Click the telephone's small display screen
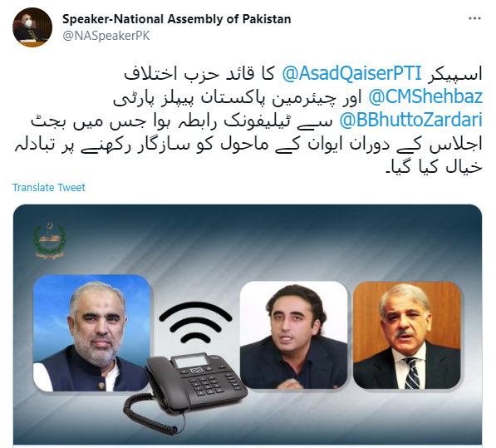 click(x=193, y=361)
